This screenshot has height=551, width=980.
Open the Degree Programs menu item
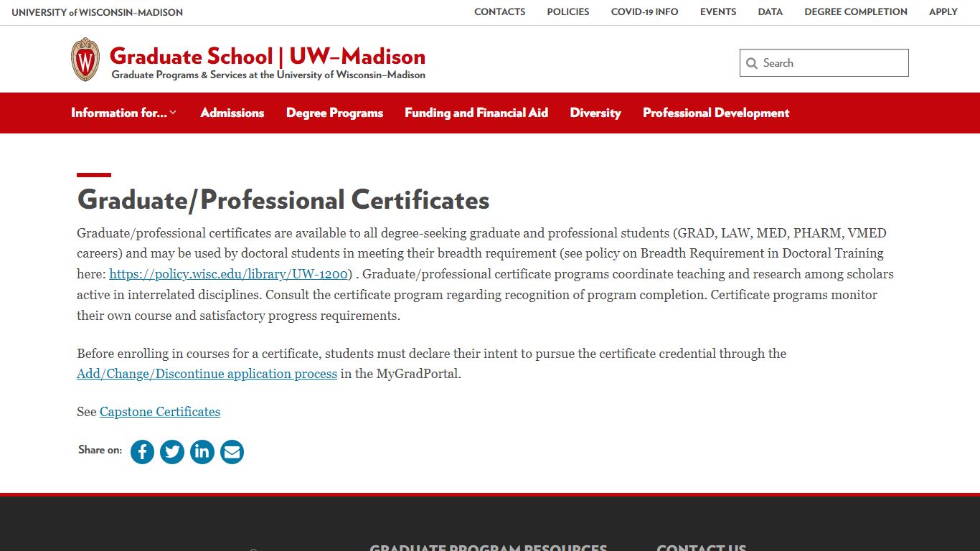click(x=334, y=113)
